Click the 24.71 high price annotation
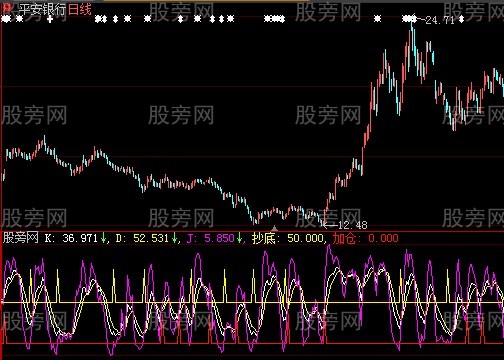The width and height of the screenshot is (504, 360). 440,20
